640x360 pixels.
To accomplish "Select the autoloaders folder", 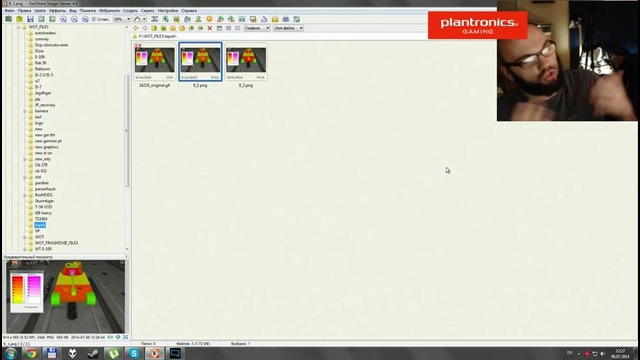I will 45,33.
